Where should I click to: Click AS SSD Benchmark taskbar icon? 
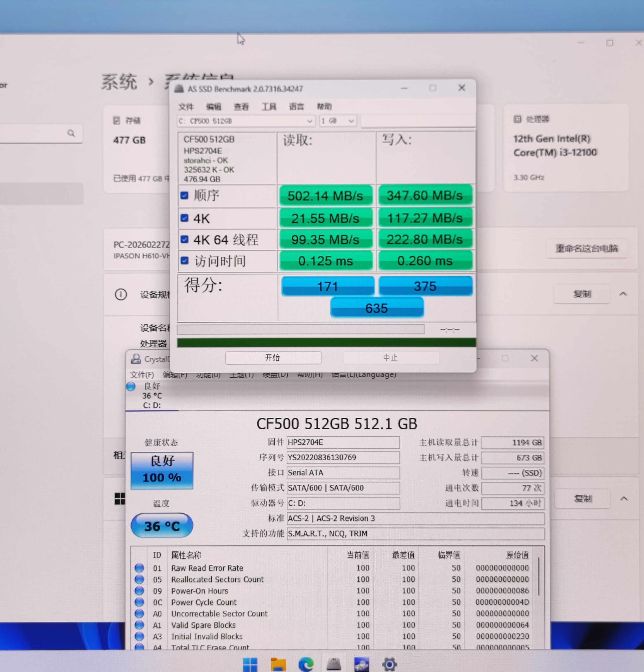click(333, 664)
